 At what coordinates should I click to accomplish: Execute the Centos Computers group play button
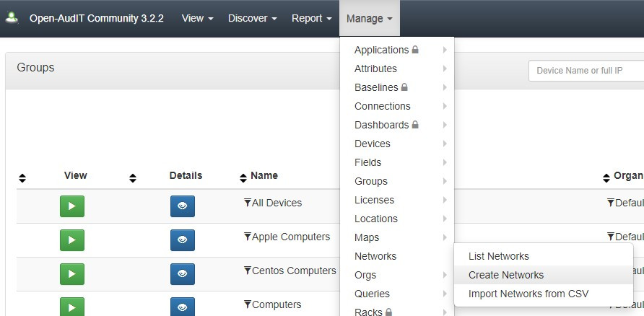(x=72, y=274)
